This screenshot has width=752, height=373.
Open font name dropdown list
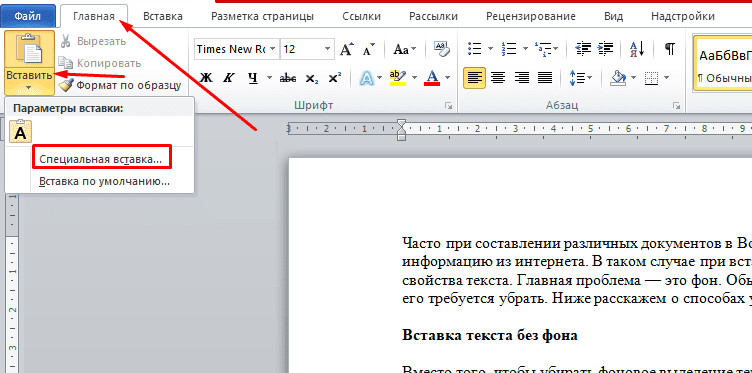(x=272, y=49)
